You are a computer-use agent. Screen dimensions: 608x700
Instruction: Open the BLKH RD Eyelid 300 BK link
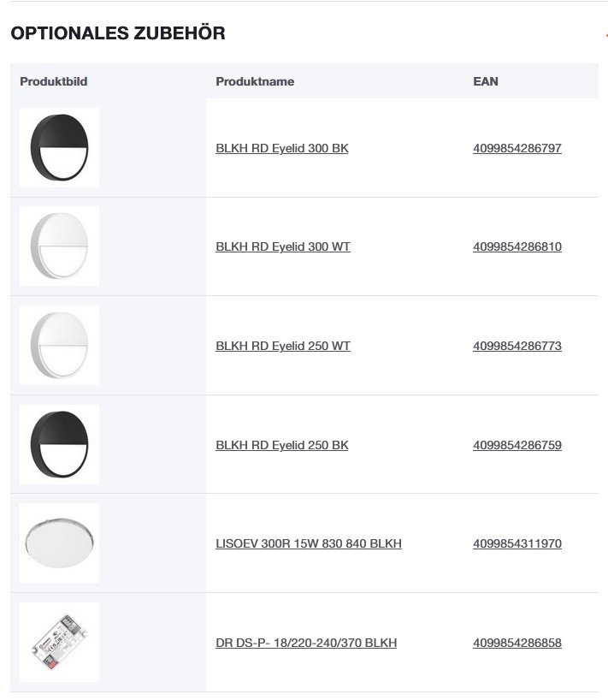[282, 148]
